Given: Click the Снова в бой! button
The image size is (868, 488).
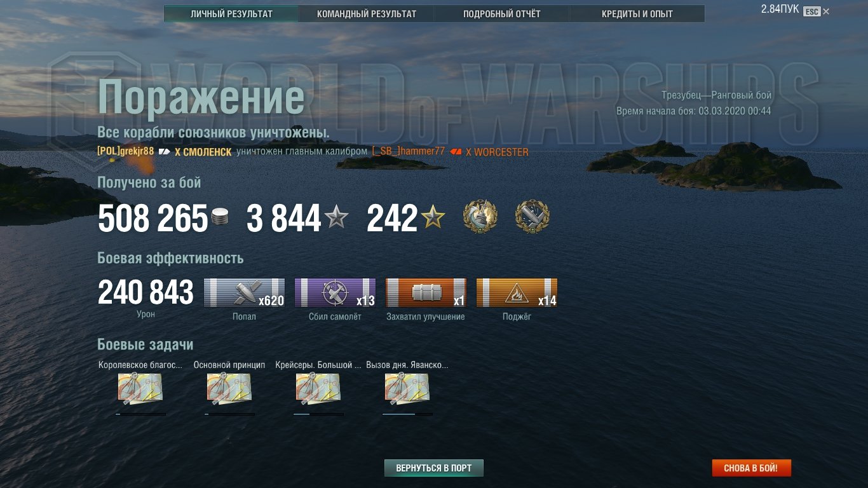Looking at the screenshot, I should pos(751,468).
